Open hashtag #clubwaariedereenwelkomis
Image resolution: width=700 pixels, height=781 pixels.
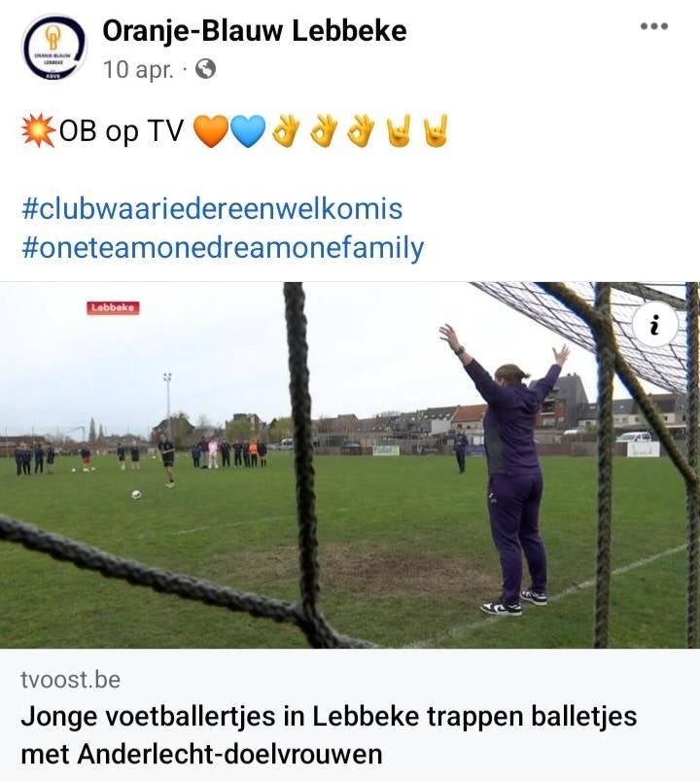coord(212,208)
